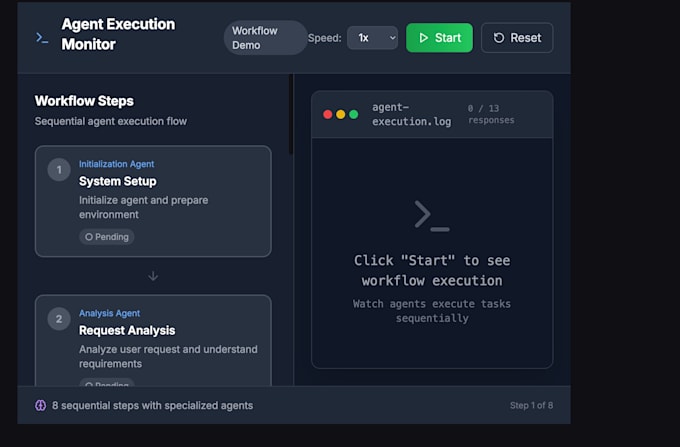Click the green Start button

[439, 38]
